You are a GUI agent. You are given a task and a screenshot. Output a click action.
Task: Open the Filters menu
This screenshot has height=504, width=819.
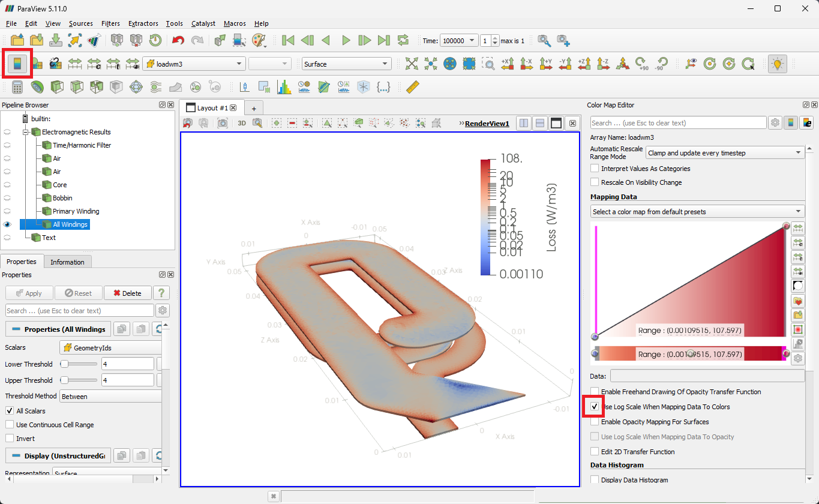coord(110,23)
